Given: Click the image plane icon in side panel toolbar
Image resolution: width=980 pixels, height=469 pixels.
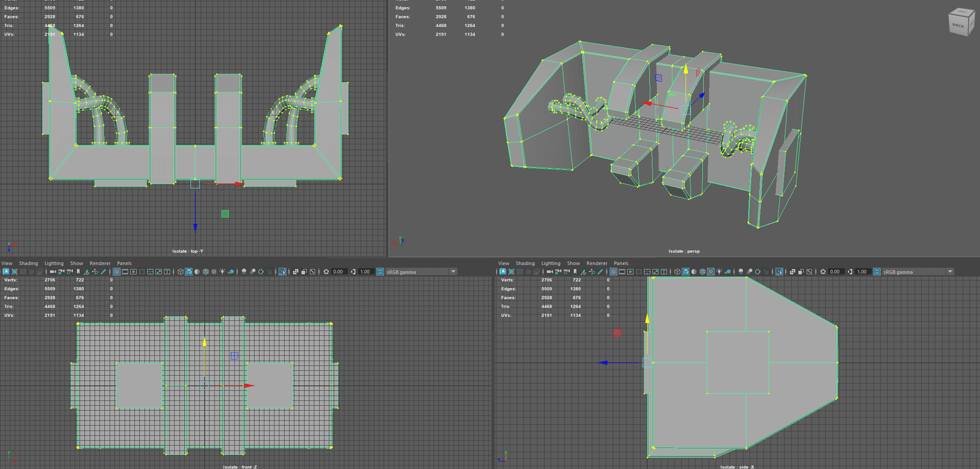Looking at the screenshot, I should pos(655,272).
